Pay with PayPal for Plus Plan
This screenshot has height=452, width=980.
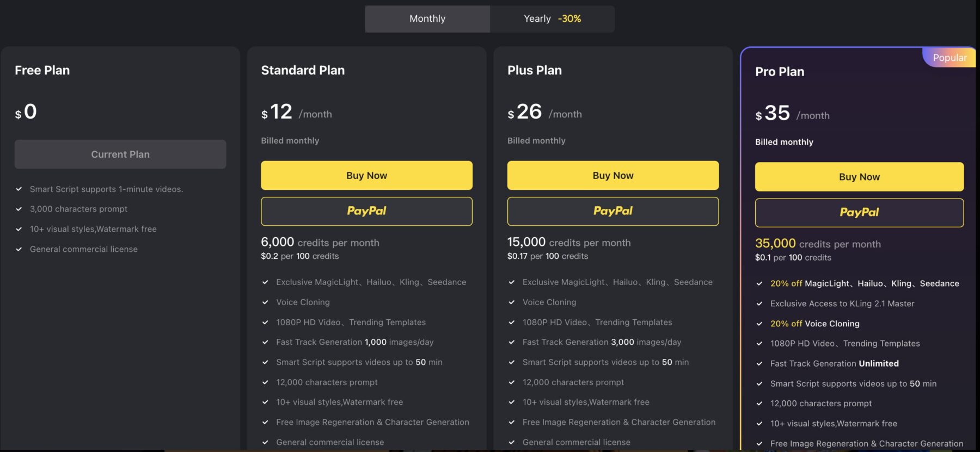pyautogui.click(x=613, y=211)
